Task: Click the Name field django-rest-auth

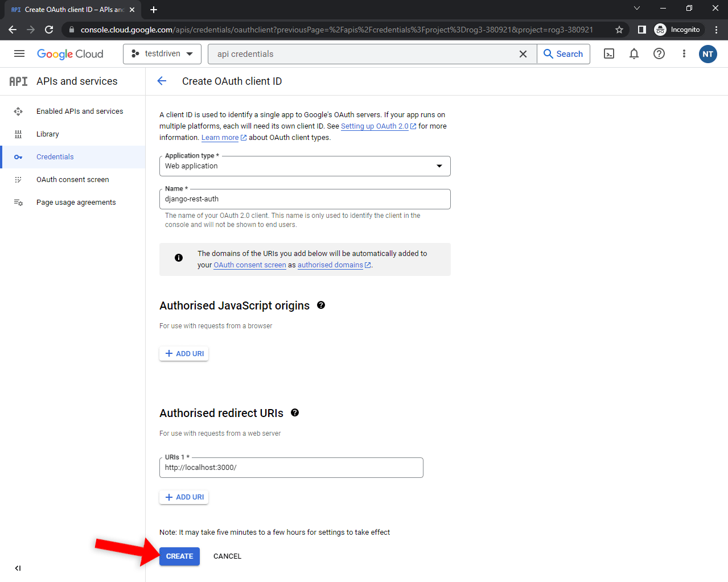Action: pos(305,199)
